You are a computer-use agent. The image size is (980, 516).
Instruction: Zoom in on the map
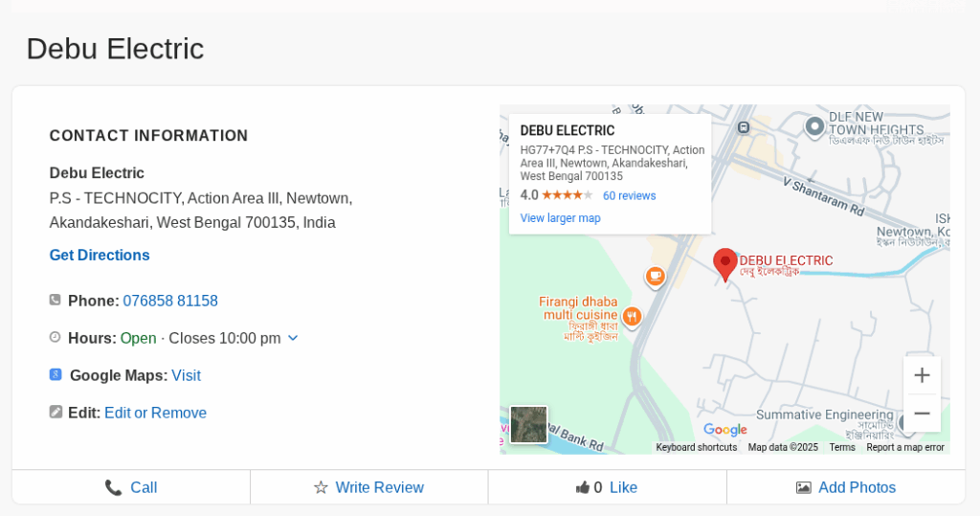pyautogui.click(x=922, y=375)
